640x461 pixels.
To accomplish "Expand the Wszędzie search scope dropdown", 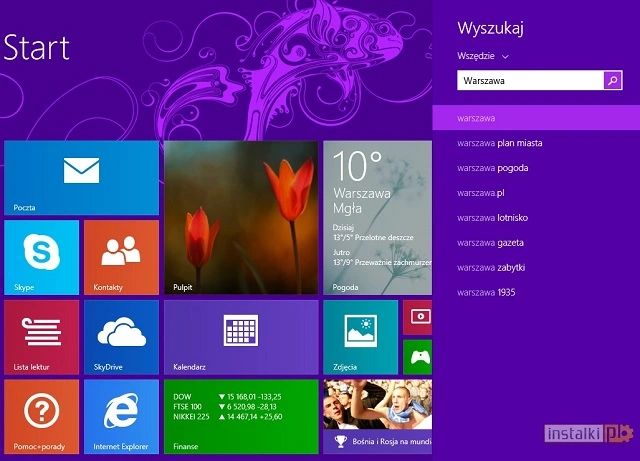I will click(x=482, y=56).
